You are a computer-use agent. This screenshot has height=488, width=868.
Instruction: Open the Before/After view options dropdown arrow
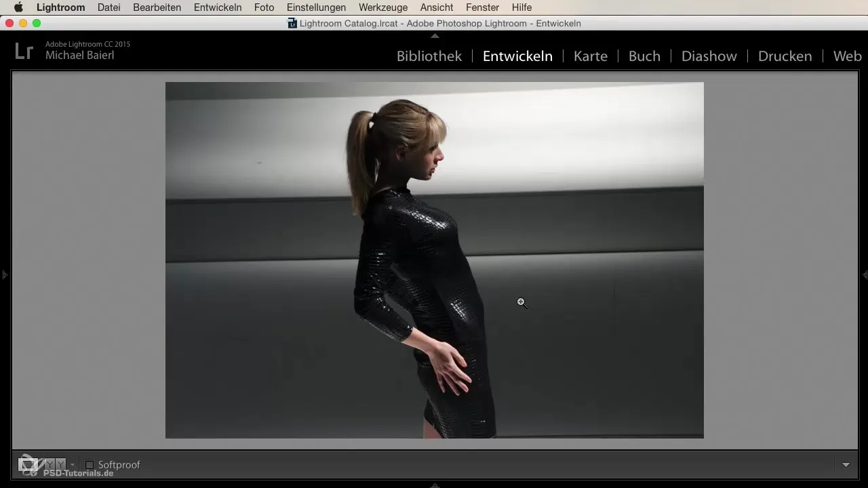73,465
